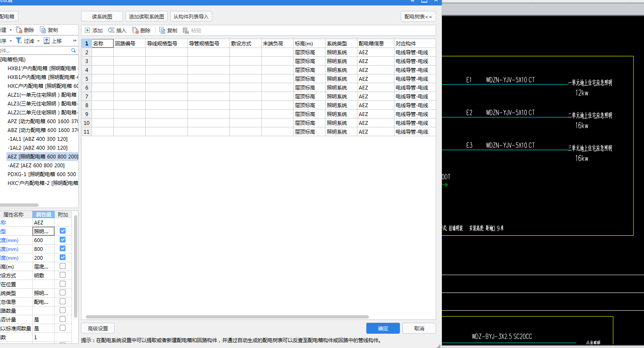Click 属性值 column header tab
644x348 pixels.
(43, 214)
